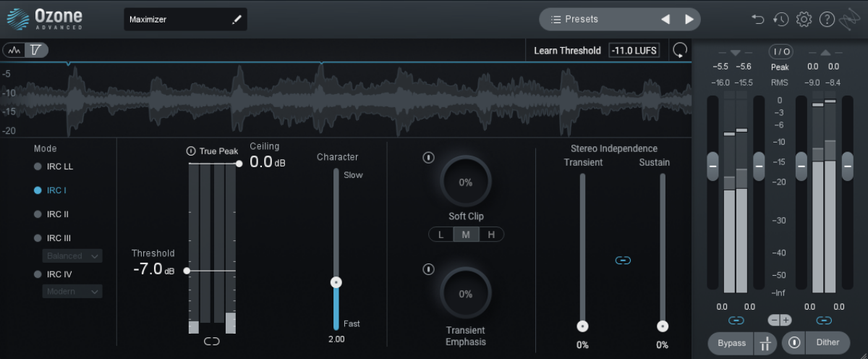
Task: Enable the Transient Emphasis power button
Action: pyautogui.click(x=429, y=269)
